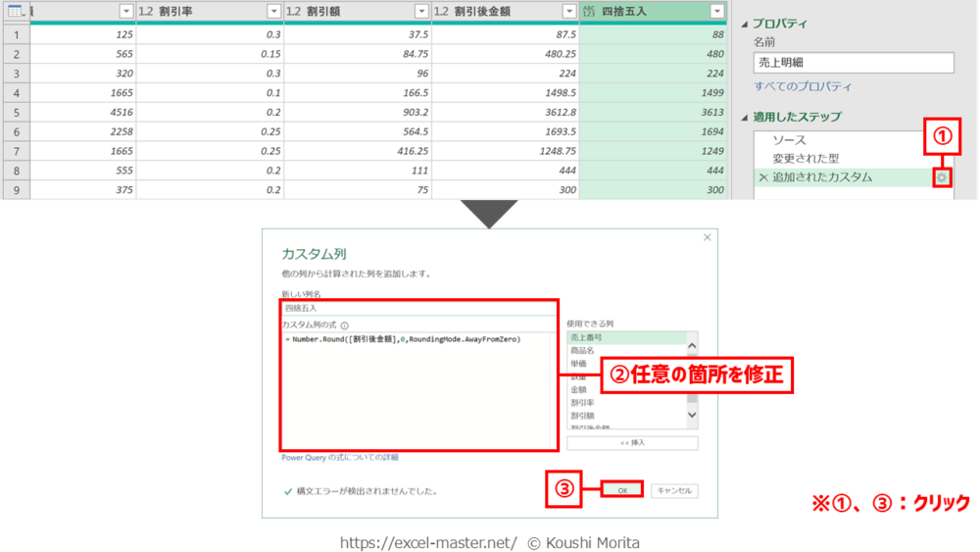980x552 pixels.
Task: Open the 割引額 column filter dropdown
Action: coord(421,11)
